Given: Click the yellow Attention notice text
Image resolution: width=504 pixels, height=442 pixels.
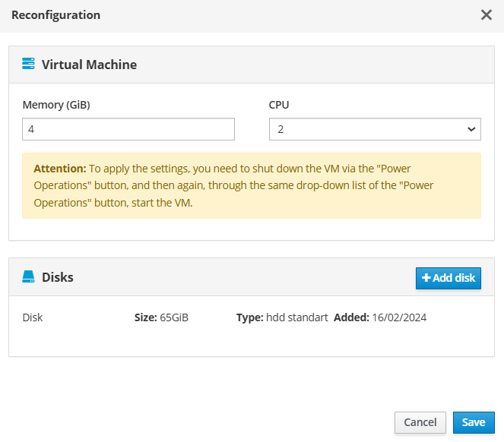Looking at the screenshot, I should coord(251,185).
